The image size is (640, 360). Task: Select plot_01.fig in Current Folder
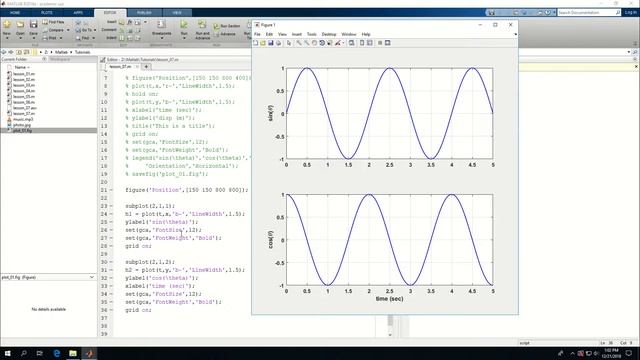coord(22,131)
